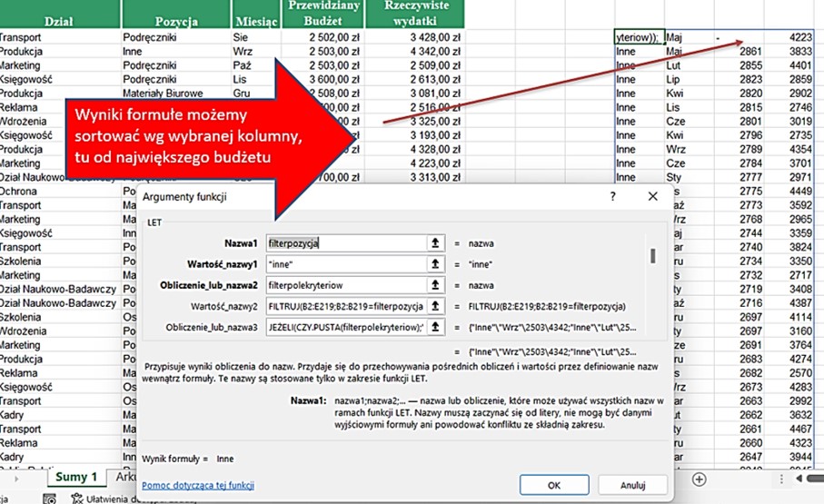824x504 pixels.
Task: Select the Pozycja column header cell
Action: coord(176,15)
